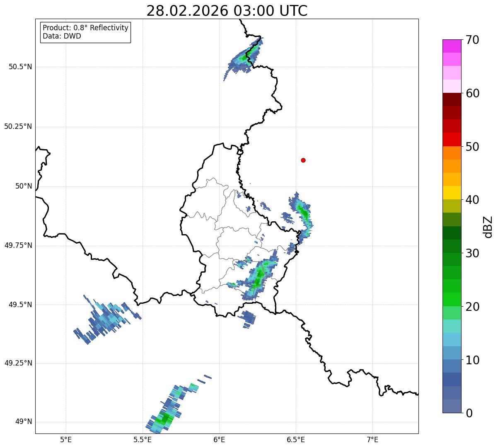Click the colorbar label "dBZ"
Screen dimensions: 498x448
point(488,227)
